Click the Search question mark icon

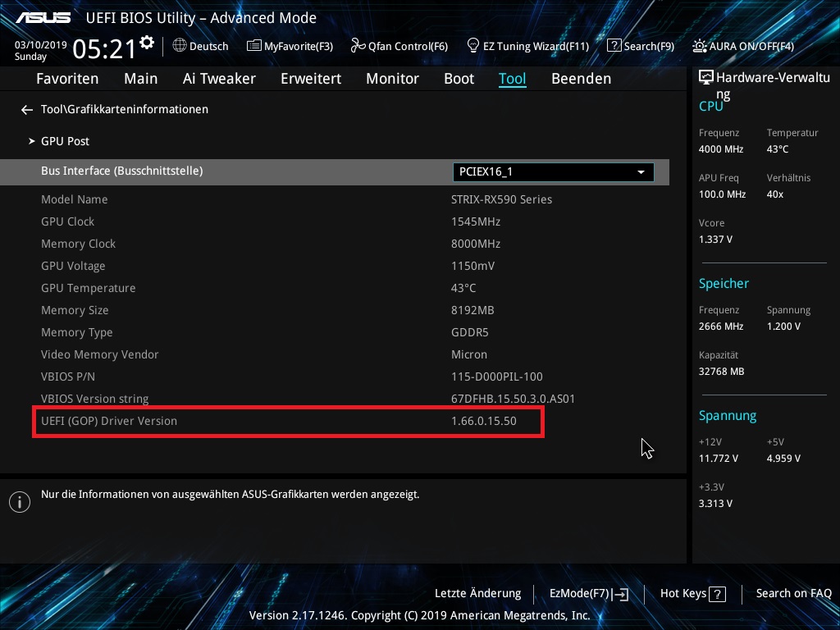coord(614,46)
